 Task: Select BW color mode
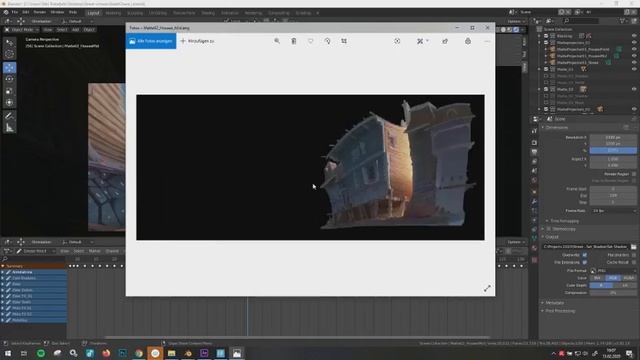[597, 278]
